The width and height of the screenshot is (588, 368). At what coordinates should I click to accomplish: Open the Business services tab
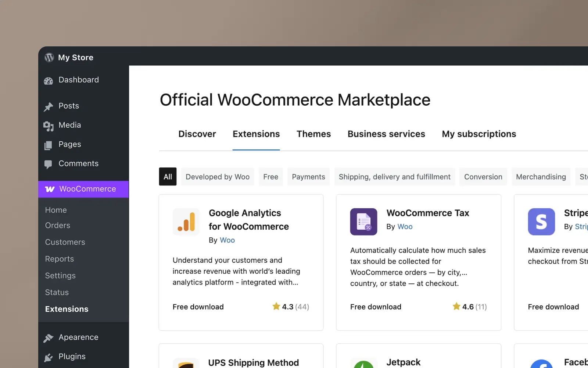(x=386, y=134)
